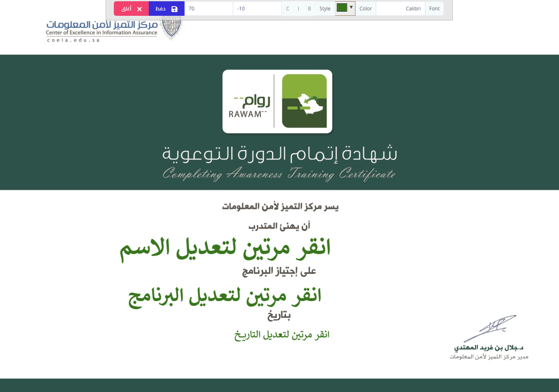Viewport: 559px width, 392px height.
Task: Open the color swatch dropdown arrow
Action: coord(351,8)
